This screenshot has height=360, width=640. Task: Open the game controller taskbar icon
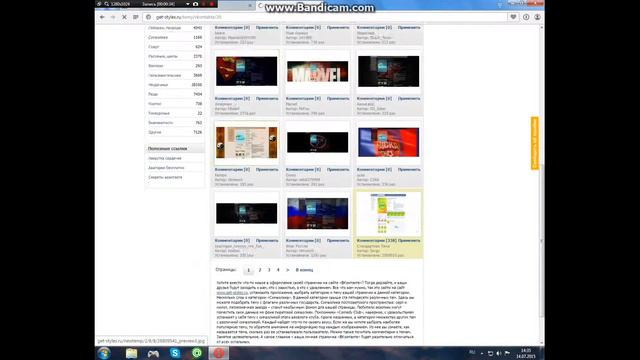coord(153,353)
